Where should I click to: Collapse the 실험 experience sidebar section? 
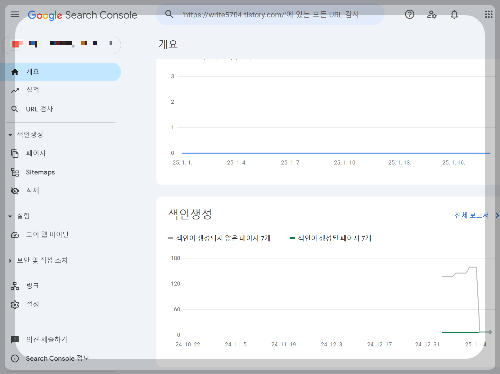coord(19,216)
